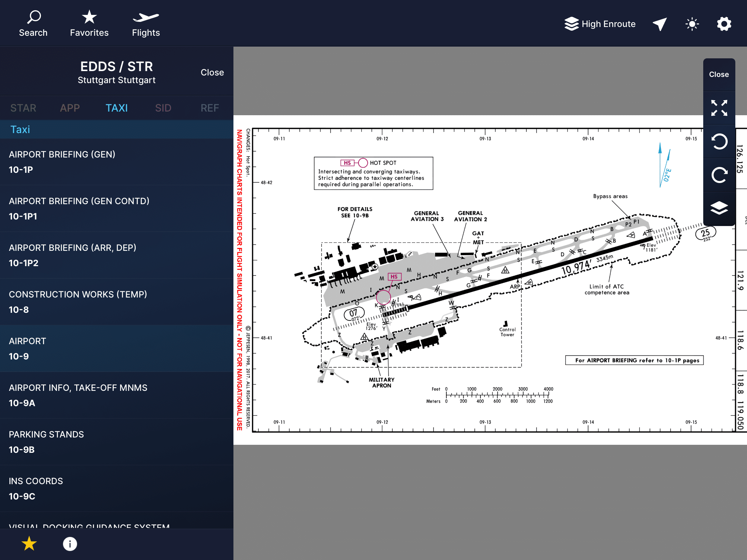
Task: Open High Enroute map layer selector
Action: coord(600,24)
